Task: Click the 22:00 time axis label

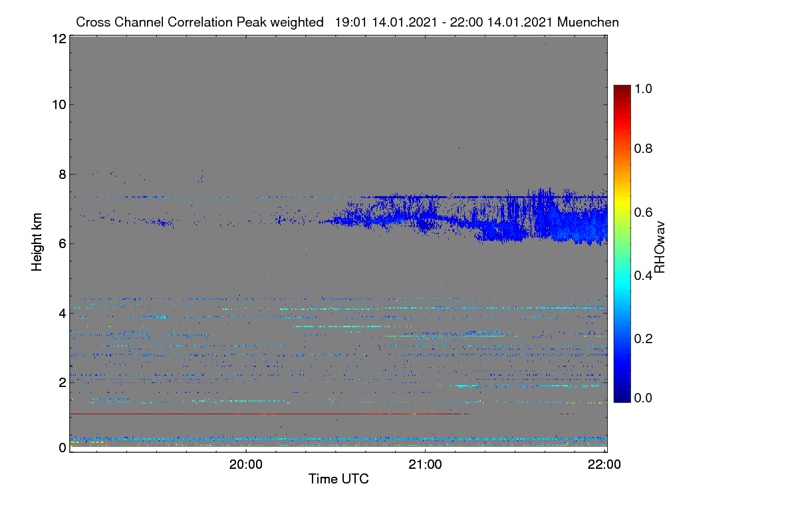Action: (x=604, y=465)
